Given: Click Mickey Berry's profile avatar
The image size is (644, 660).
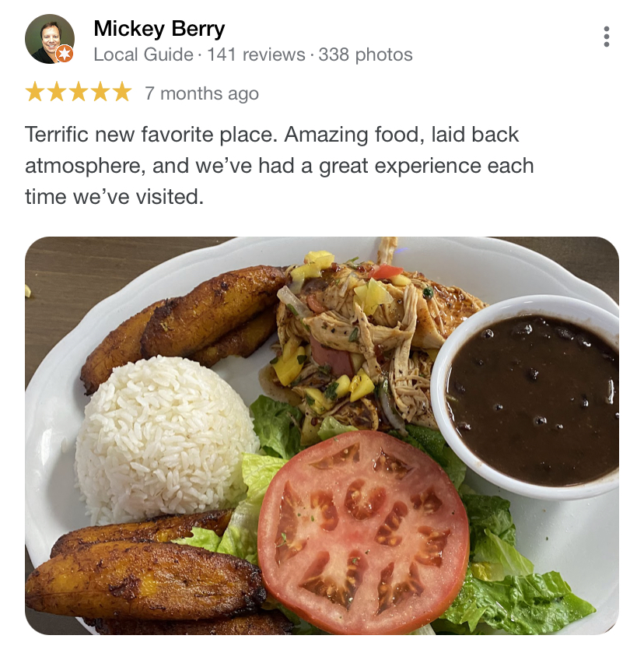Looking at the screenshot, I should (50, 39).
